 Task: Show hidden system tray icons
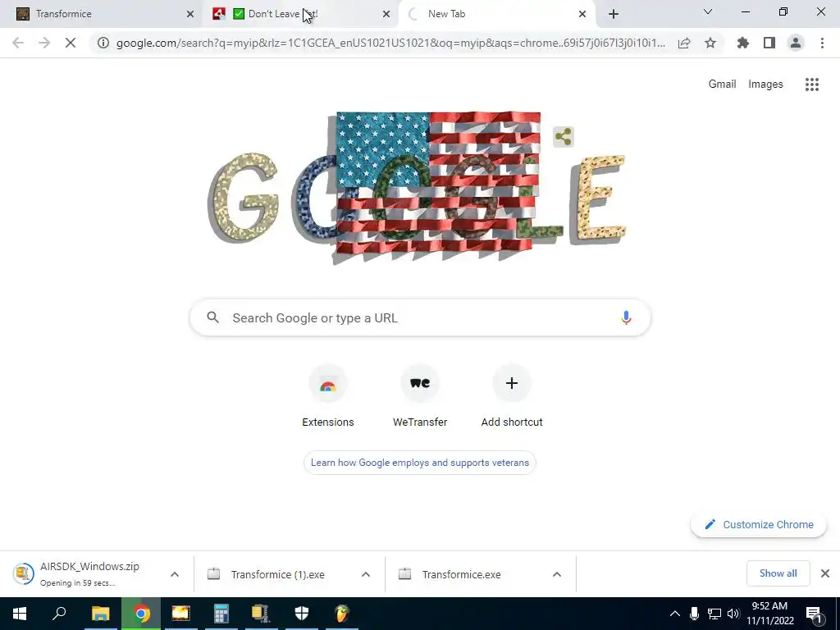[675, 614]
